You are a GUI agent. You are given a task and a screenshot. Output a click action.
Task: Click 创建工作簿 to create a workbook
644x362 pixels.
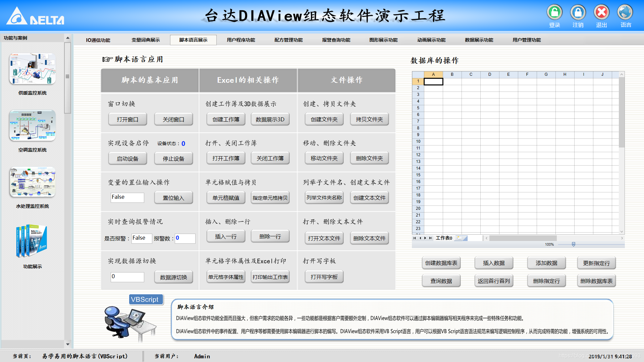click(x=225, y=119)
